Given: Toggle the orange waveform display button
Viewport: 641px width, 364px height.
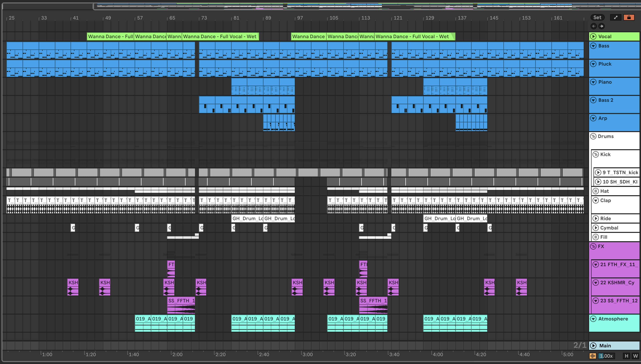Looking at the screenshot, I should tap(593, 356).
